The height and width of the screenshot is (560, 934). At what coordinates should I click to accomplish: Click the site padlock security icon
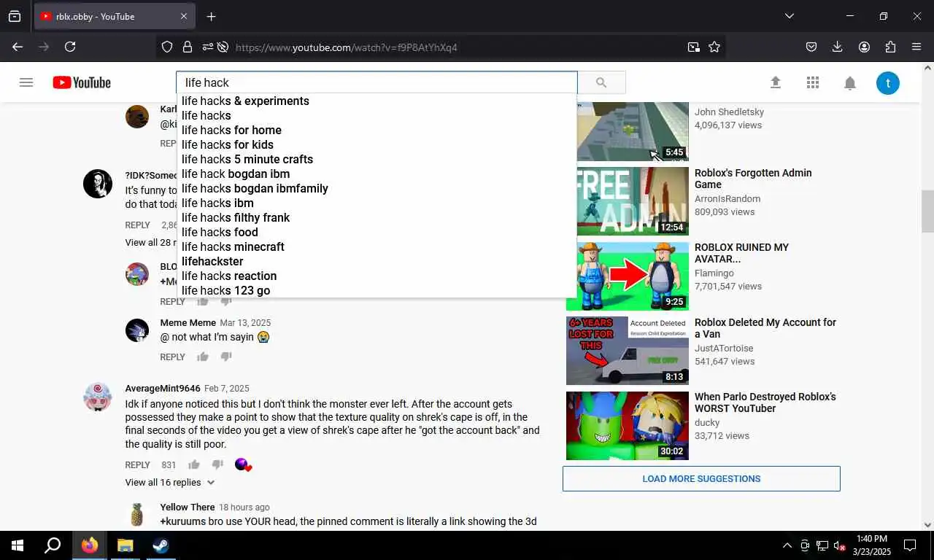[x=188, y=47]
